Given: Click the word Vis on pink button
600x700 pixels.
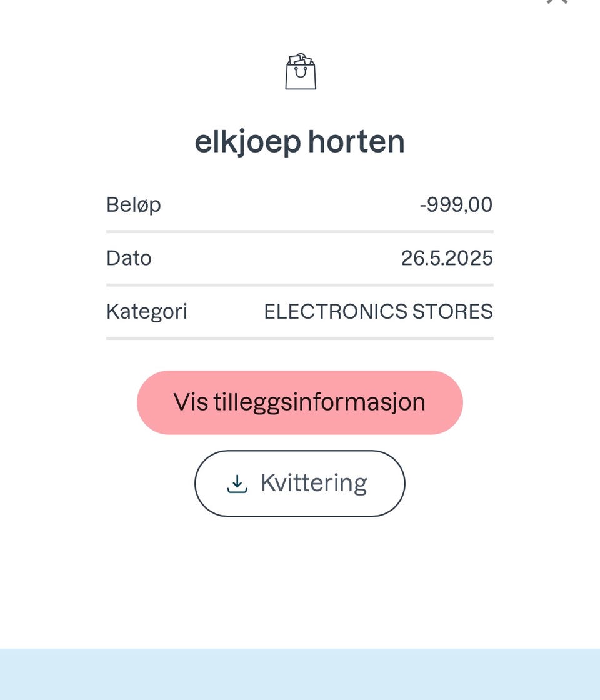Looking at the screenshot, I should [189, 402].
